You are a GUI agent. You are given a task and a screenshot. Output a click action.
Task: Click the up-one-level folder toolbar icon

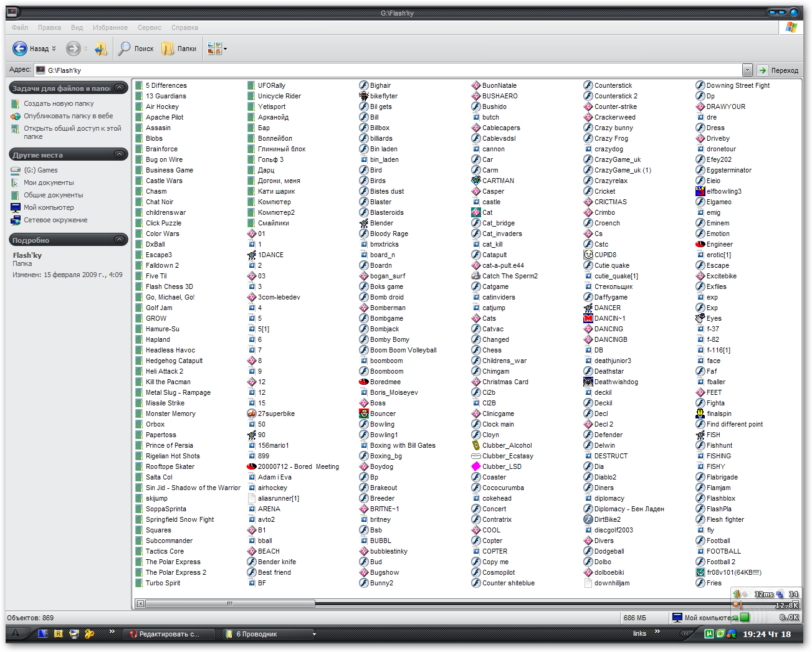(101, 48)
